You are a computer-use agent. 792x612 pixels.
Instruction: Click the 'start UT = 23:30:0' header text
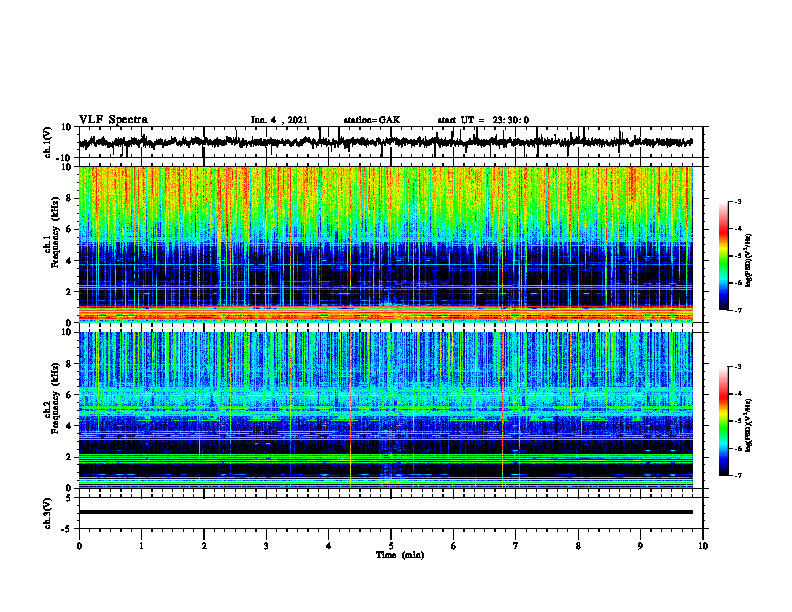tap(483, 120)
